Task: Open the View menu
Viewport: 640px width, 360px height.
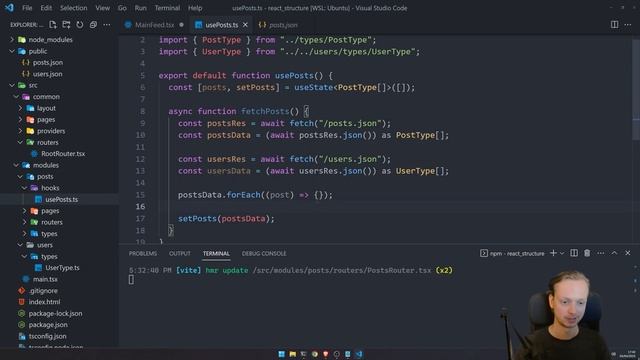Action: [102, 8]
